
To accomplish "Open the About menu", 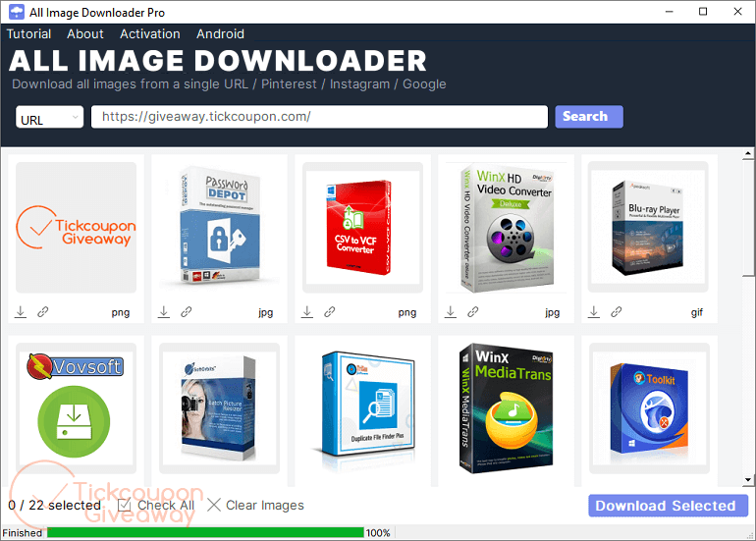I will pos(85,33).
